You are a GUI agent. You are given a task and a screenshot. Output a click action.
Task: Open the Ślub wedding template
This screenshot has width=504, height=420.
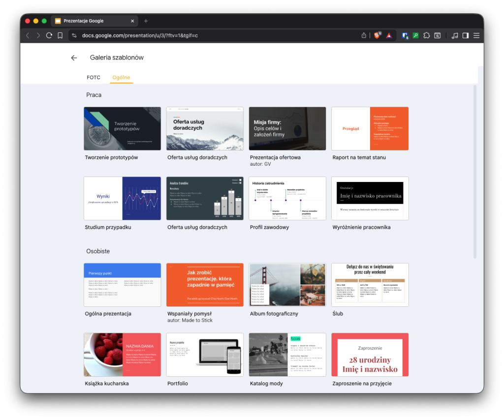(370, 285)
